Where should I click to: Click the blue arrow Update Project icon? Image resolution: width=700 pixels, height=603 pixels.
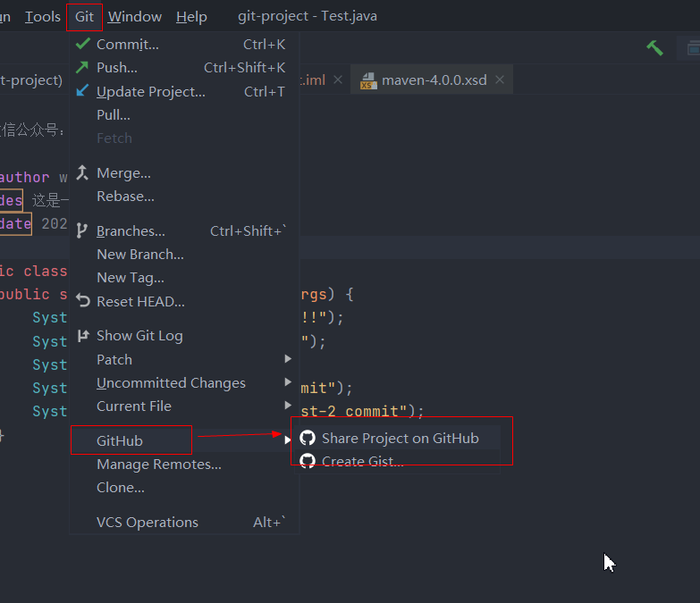(x=82, y=90)
